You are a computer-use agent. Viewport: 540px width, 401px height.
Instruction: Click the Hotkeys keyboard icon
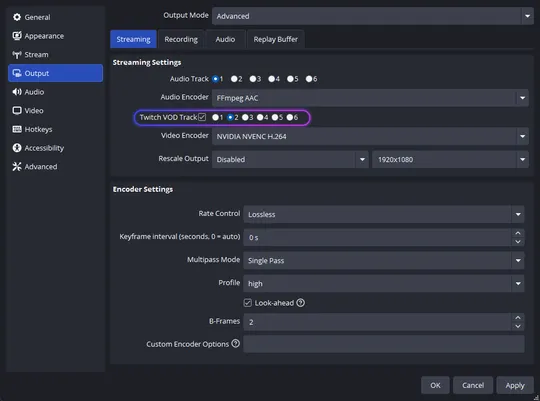click(17, 129)
